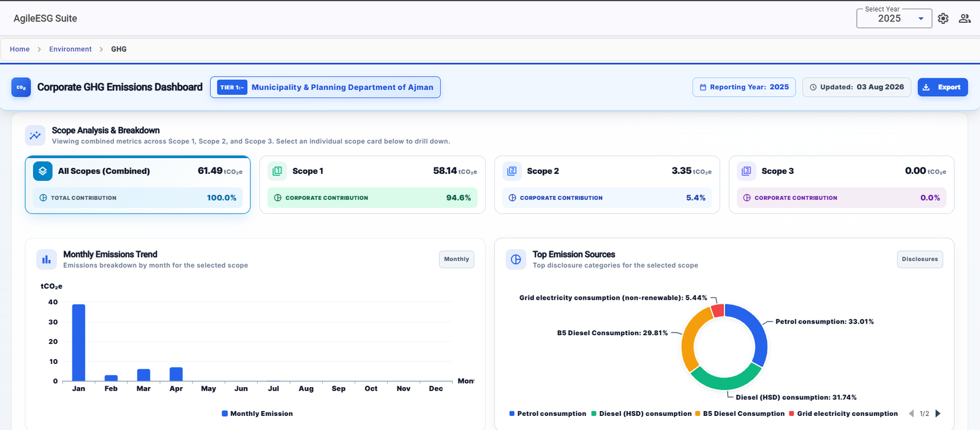This screenshot has width=980, height=430.
Task: Click Scope 1 corporate contribution pie icon
Action: click(277, 198)
